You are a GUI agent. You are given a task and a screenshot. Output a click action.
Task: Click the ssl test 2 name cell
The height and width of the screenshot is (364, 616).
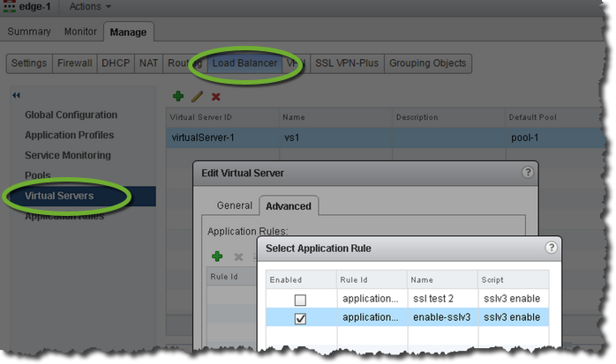(442, 299)
